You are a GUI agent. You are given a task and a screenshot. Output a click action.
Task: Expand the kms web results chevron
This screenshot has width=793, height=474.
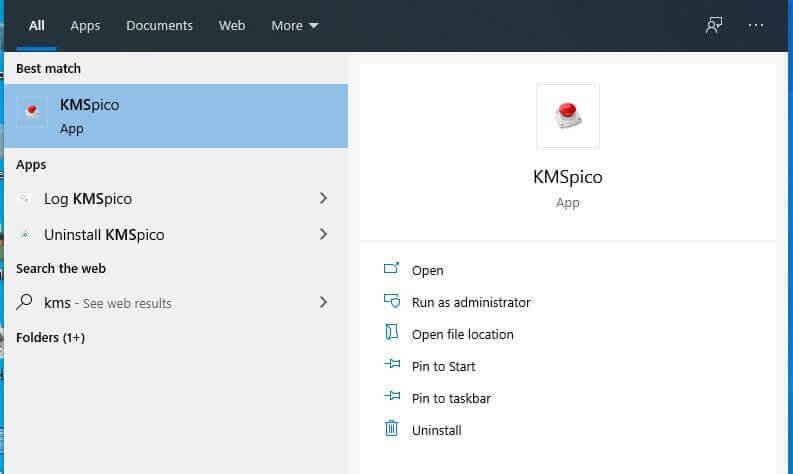[324, 302]
